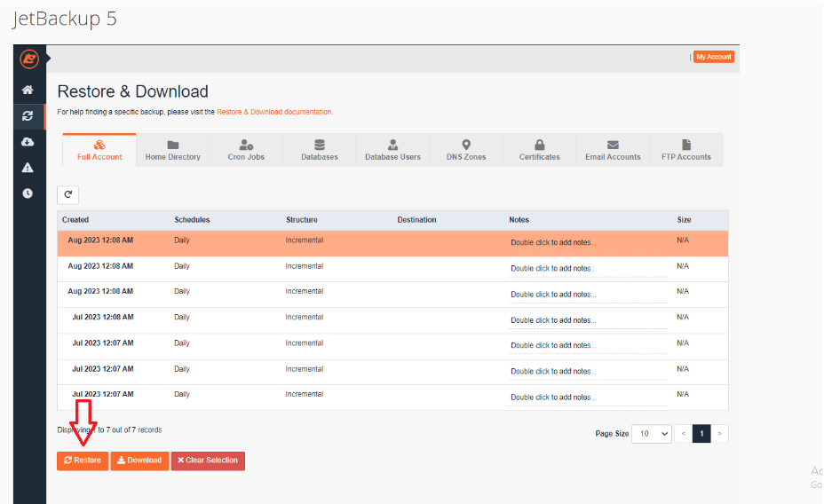Go to next page arrow

coord(719,434)
